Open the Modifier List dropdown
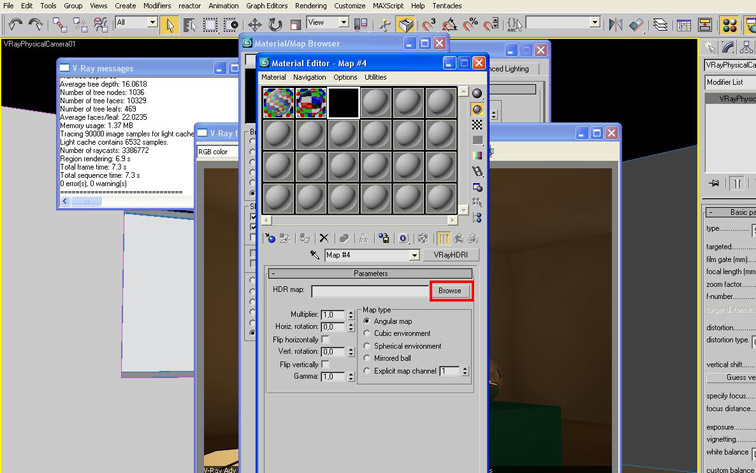The image size is (756, 473). 730,82
